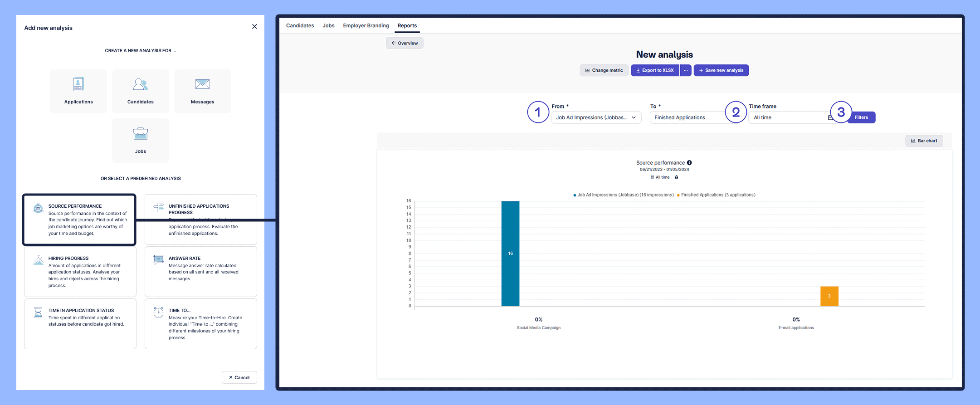Screen dimensions: 980x405
Task: Switch to the Candidates tab
Action: tap(300, 25)
